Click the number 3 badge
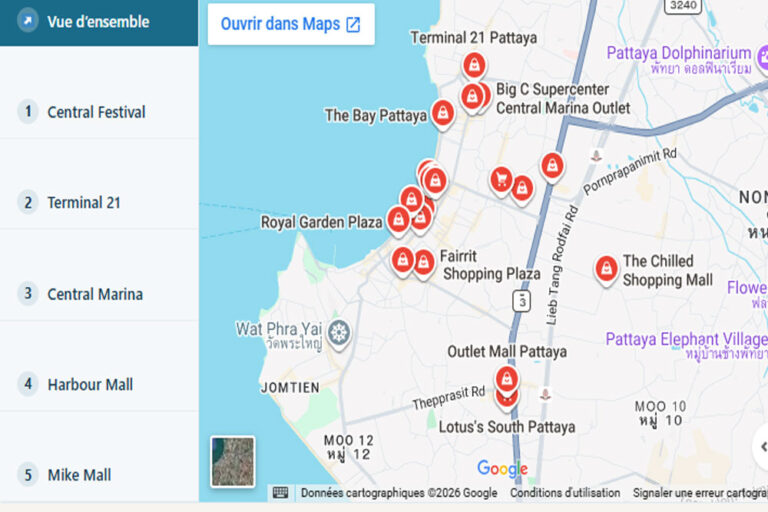768x512 pixels. 28,293
